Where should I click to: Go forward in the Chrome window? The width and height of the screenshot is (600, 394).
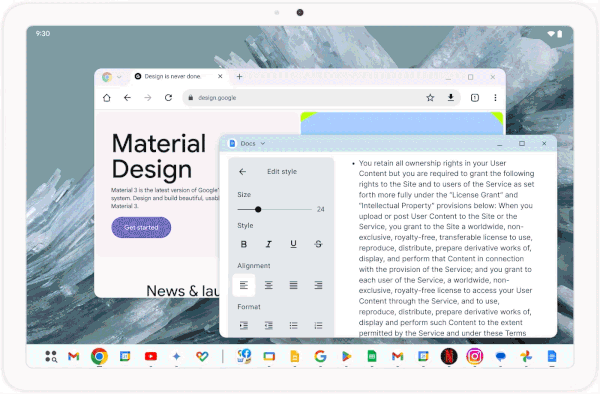coord(148,98)
